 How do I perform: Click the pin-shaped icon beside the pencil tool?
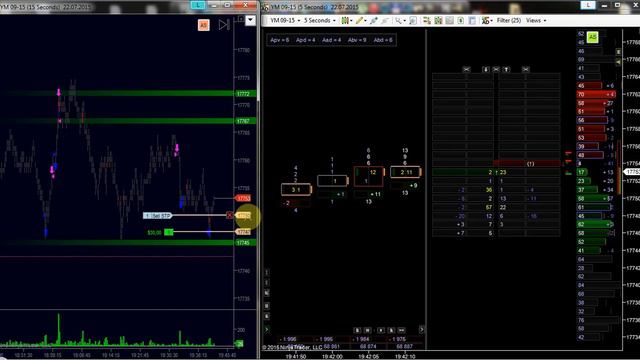(373, 20)
